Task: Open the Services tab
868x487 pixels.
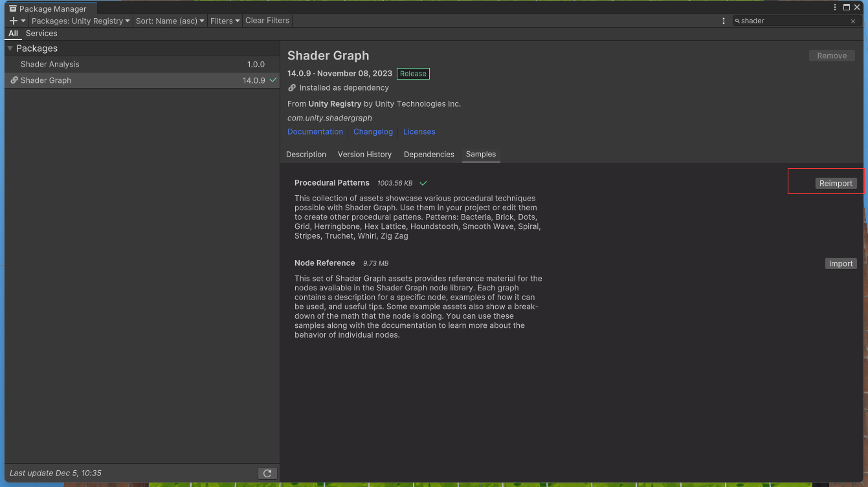Action: [41, 34]
